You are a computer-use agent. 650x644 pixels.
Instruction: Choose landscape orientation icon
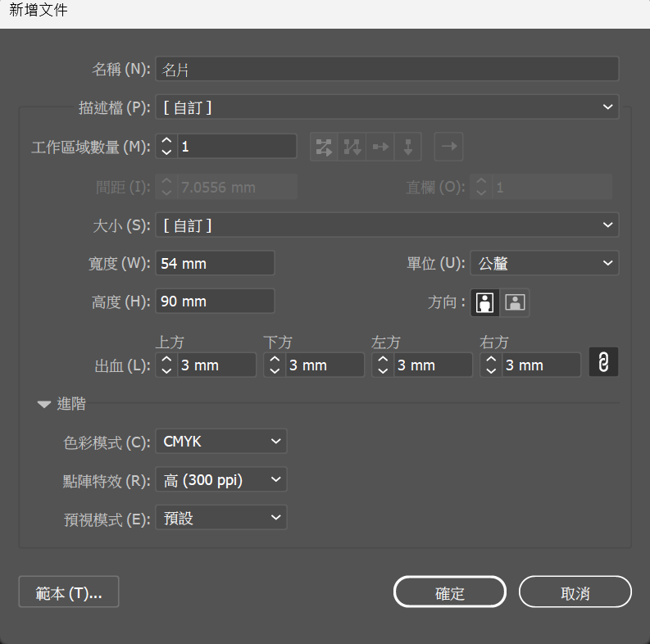tap(515, 302)
